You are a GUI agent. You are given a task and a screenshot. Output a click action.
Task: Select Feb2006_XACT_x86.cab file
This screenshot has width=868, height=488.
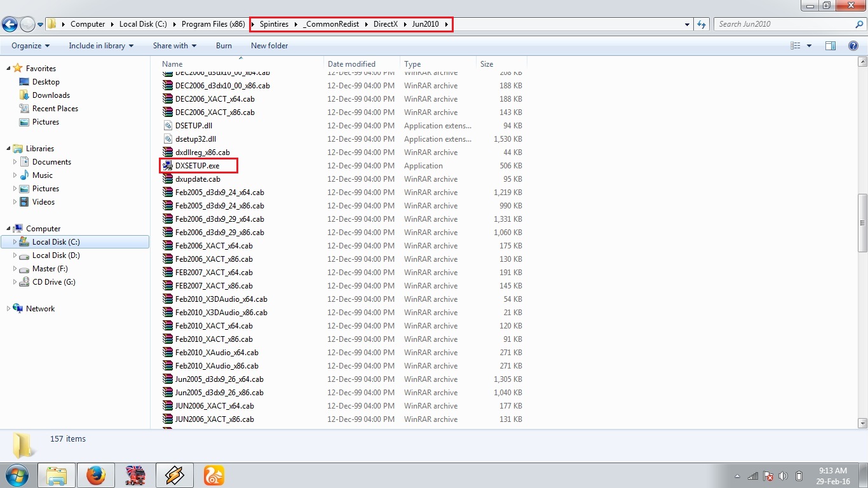tap(214, 259)
